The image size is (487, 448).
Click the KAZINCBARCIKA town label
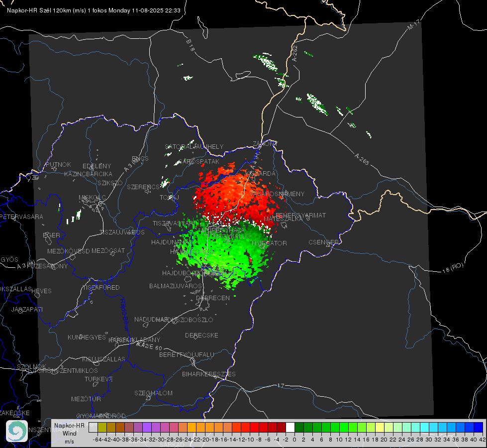pos(88,174)
